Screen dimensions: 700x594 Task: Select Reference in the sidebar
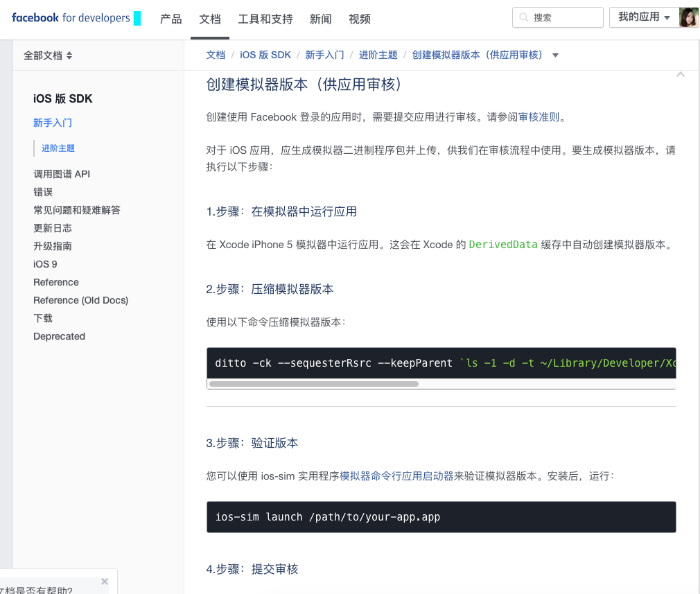[55, 282]
